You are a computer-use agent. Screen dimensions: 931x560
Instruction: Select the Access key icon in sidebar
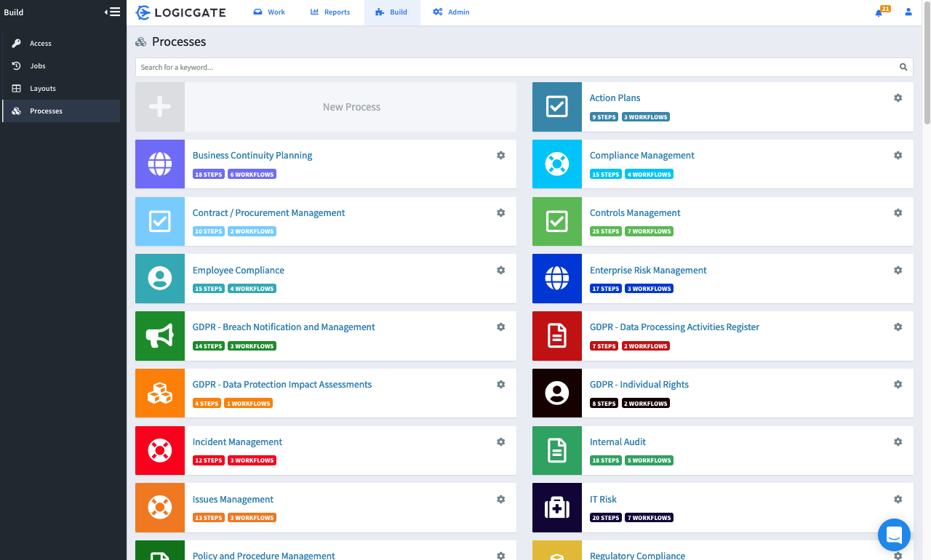coord(16,43)
